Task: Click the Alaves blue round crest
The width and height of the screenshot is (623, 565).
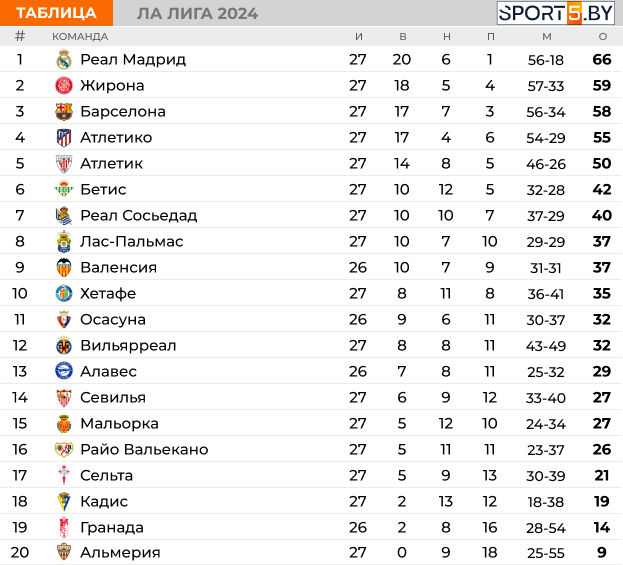Action: (x=64, y=371)
